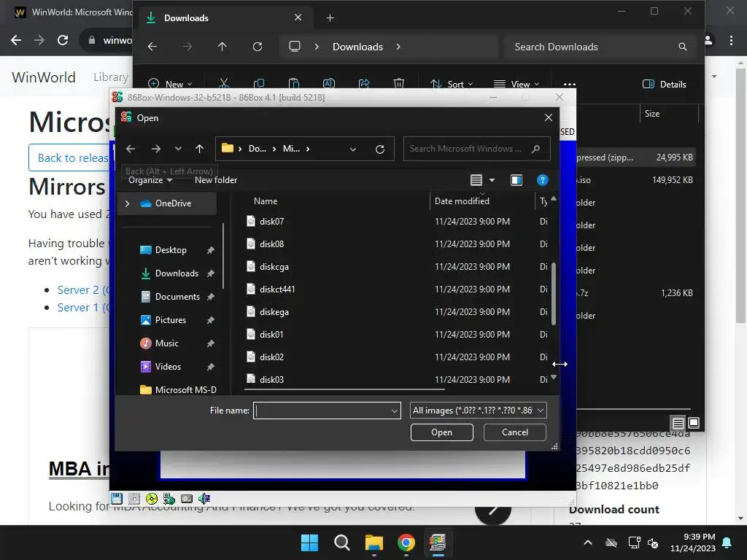747x560 pixels.
Task: Click the Open button
Action: click(x=441, y=432)
